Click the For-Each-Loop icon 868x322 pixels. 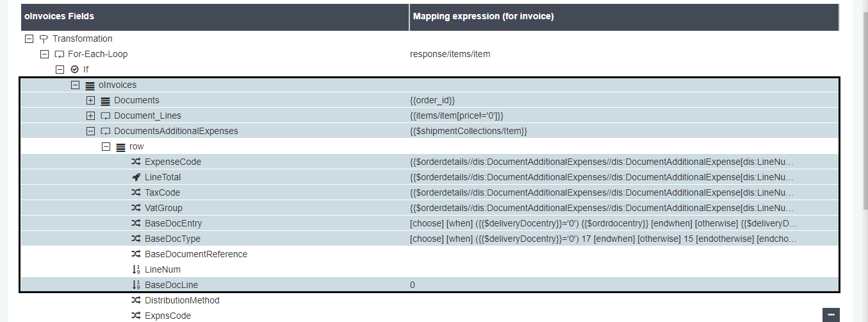[59, 54]
